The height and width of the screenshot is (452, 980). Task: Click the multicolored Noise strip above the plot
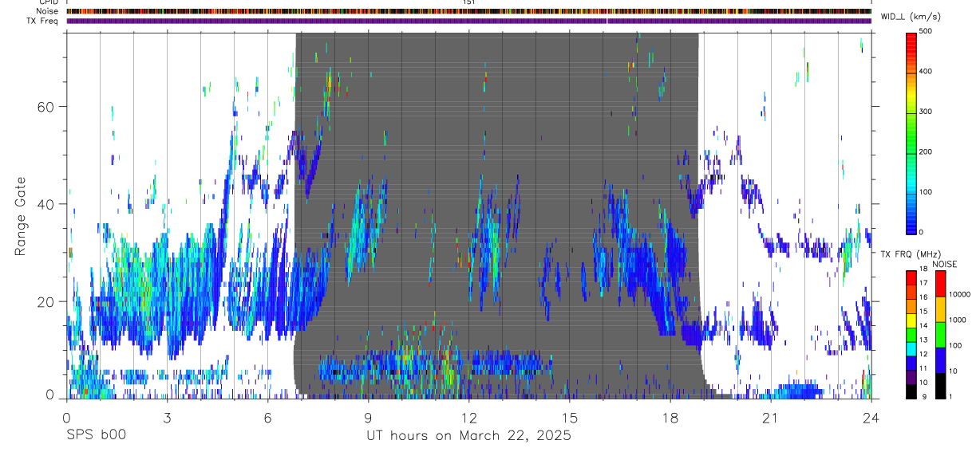click(x=468, y=11)
